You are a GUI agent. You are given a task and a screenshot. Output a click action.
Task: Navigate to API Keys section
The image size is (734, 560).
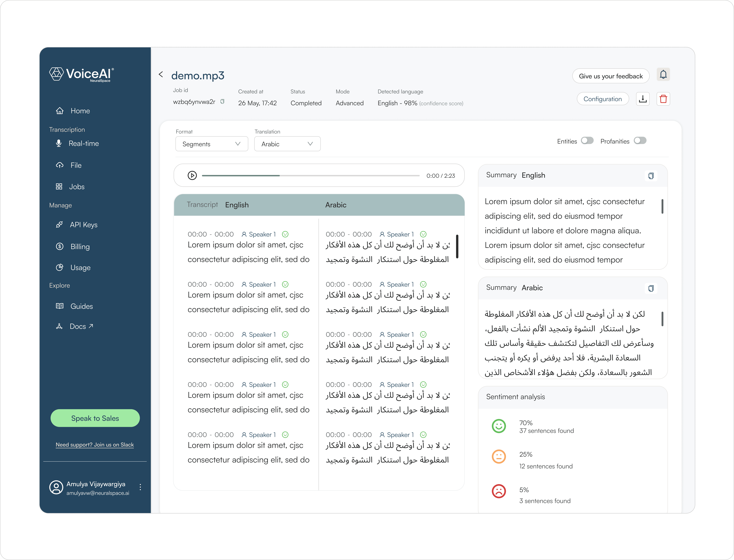pos(83,225)
